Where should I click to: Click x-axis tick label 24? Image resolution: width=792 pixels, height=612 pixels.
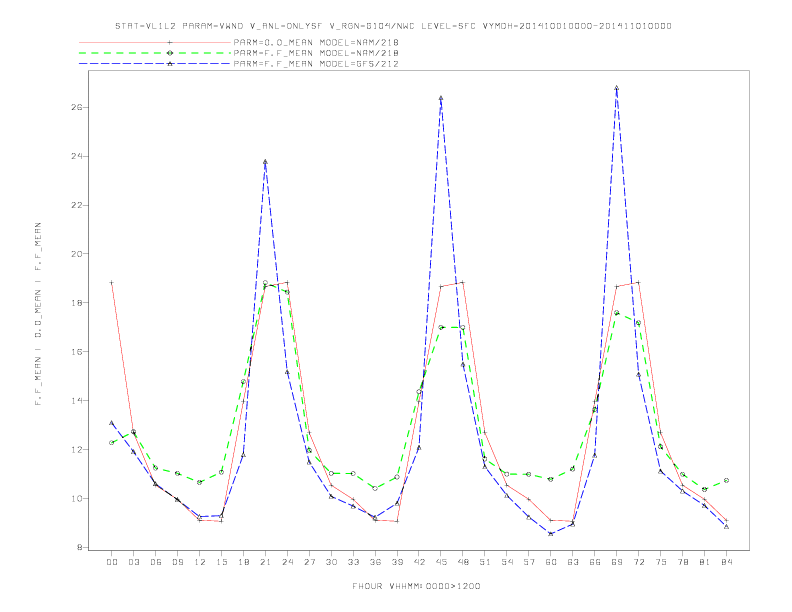coord(287,562)
